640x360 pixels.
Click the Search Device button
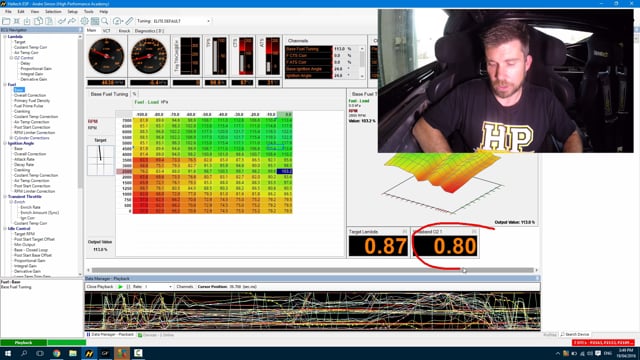click(x=575, y=335)
